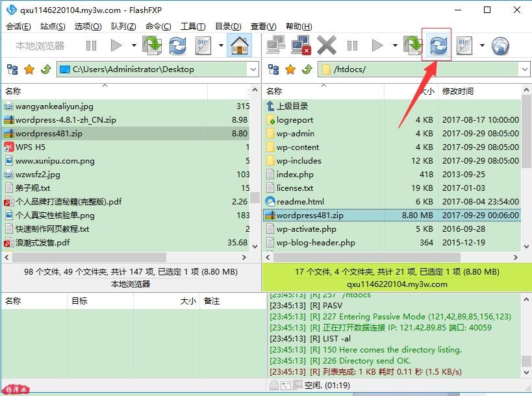Open the local path Desktop dropdown list
The height and width of the screenshot is (396, 532).
pyautogui.click(x=253, y=69)
